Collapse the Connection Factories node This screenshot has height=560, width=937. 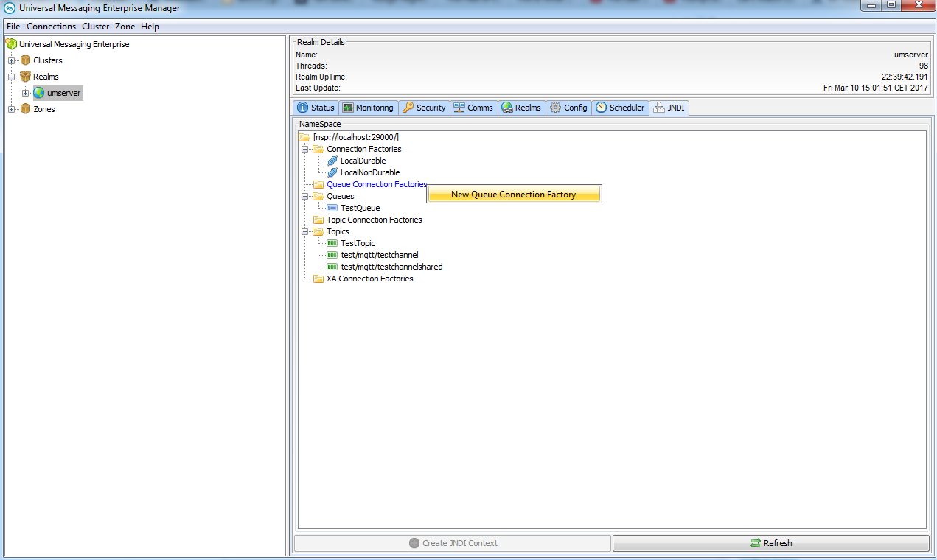click(305, 149)
